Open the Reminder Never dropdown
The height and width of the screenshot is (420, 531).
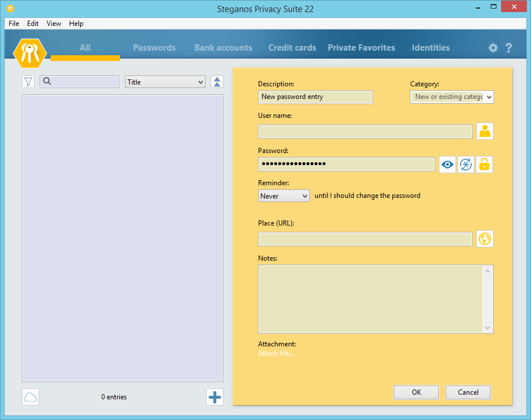(x=284, y=196)
